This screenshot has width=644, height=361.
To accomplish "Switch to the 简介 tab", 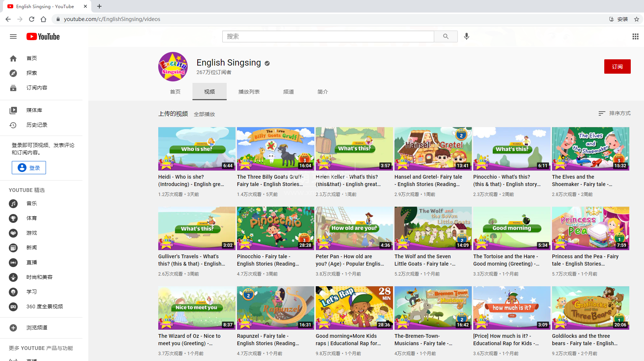I will [323, 92].
